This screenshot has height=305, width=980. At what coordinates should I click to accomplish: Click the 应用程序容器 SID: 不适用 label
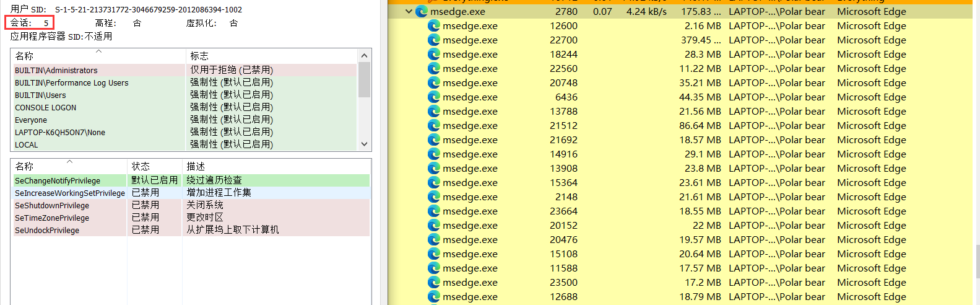61,37
